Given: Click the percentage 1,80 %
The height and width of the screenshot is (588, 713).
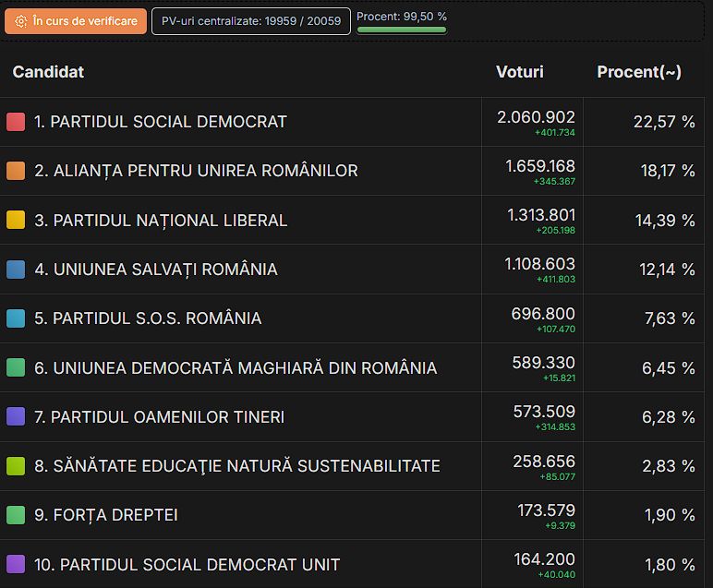Looking at the screenshot, I should 670,565.
